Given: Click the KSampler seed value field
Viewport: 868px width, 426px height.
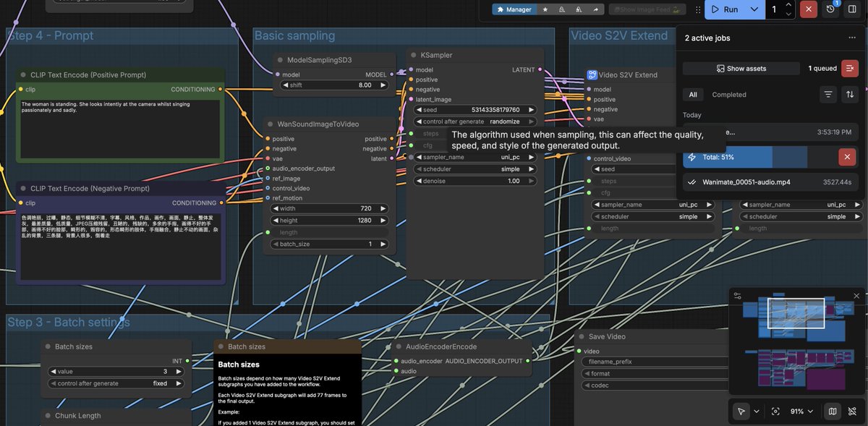Looking at the screenshot, I should [476, 110].
